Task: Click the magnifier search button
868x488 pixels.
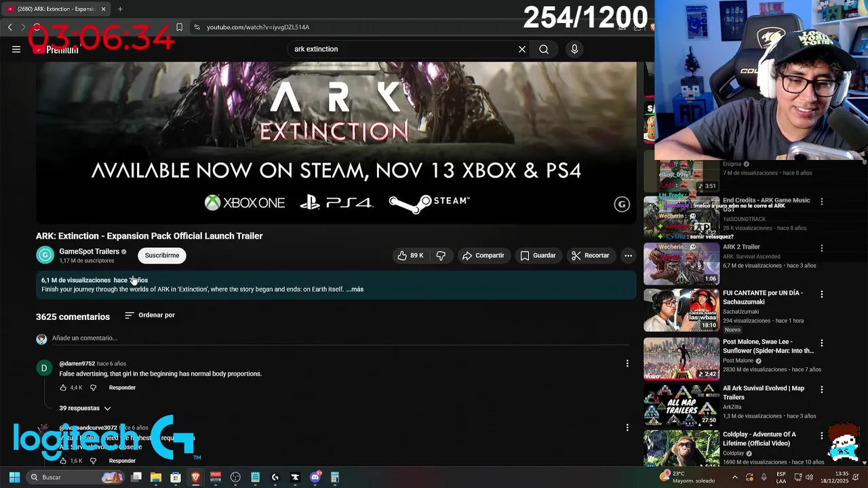Action: 544,49
